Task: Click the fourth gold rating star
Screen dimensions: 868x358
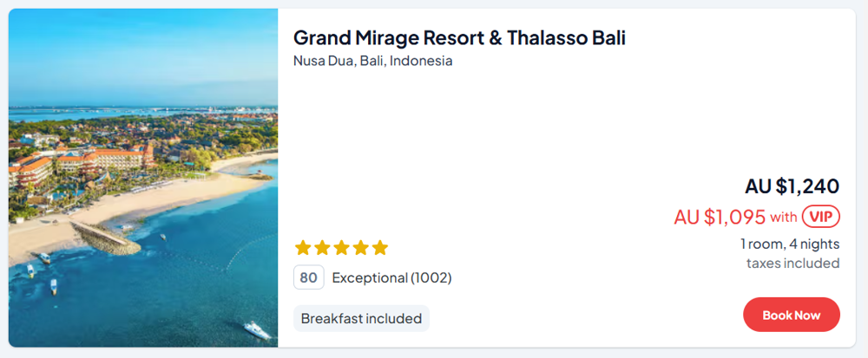Action: (360, 248)
